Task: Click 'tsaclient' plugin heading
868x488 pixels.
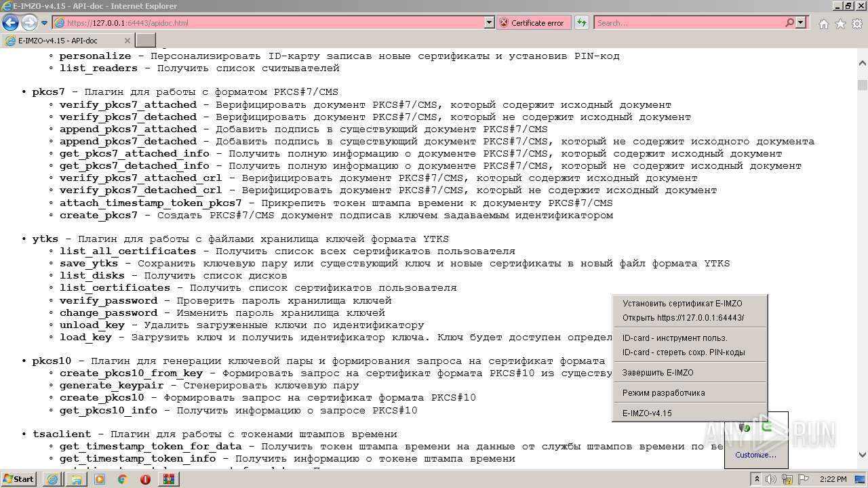Action: [62, 434]
